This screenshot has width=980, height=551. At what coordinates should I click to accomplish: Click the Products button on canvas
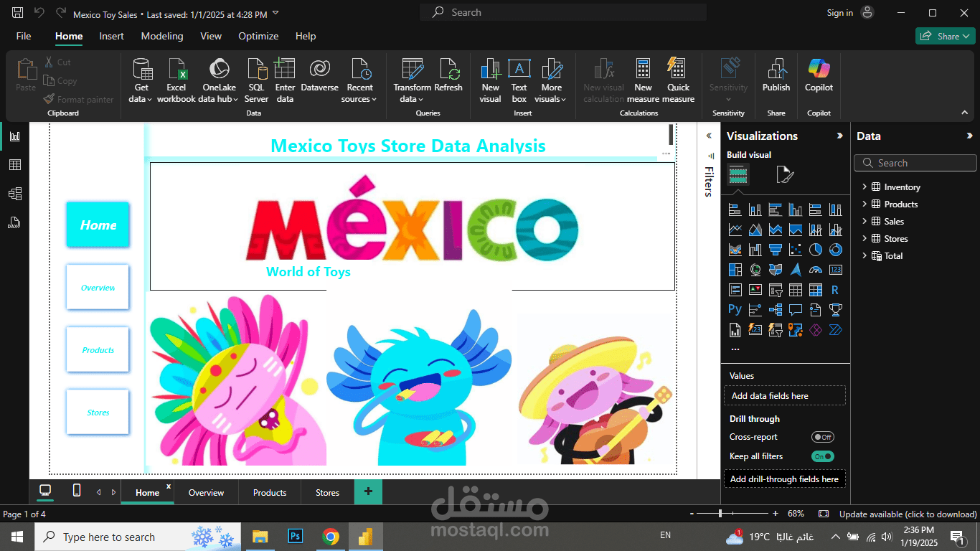click(x=98, y=349)
